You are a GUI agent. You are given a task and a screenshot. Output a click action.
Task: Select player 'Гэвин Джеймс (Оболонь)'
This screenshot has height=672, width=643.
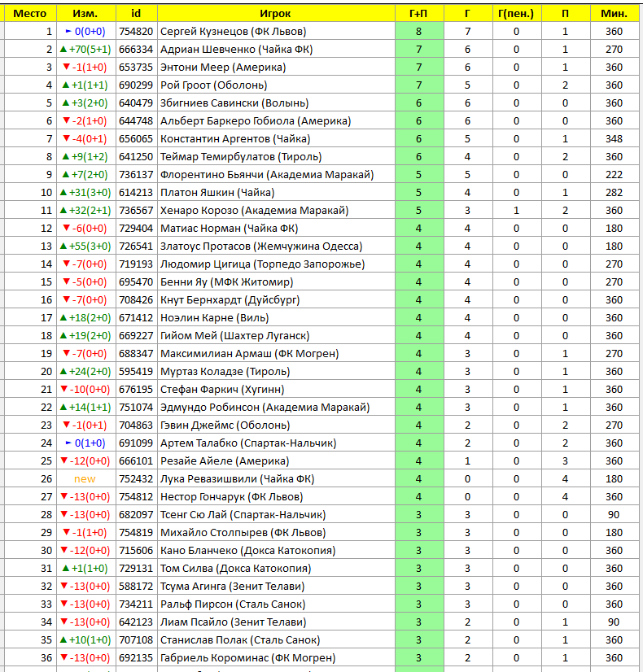276,425
